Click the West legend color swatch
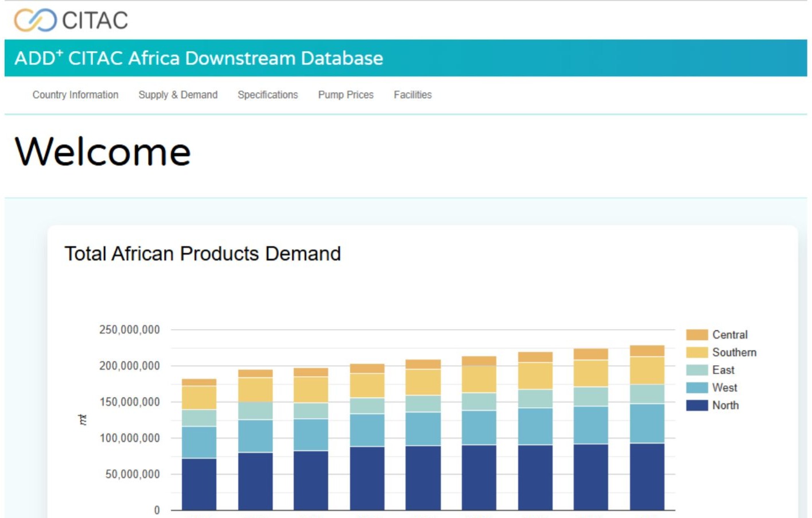Screen dimensions: 812x518 click(x=697, y=388)
